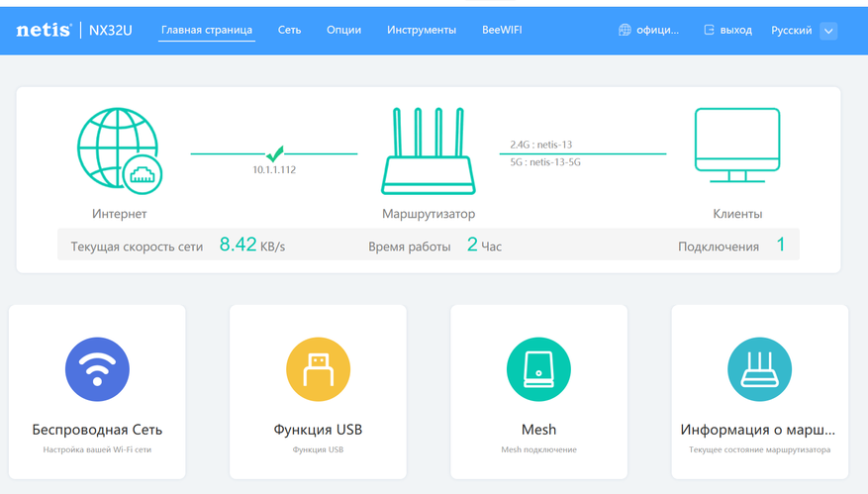
Task: Click the globe icon next to офици...
Action: 625,31
